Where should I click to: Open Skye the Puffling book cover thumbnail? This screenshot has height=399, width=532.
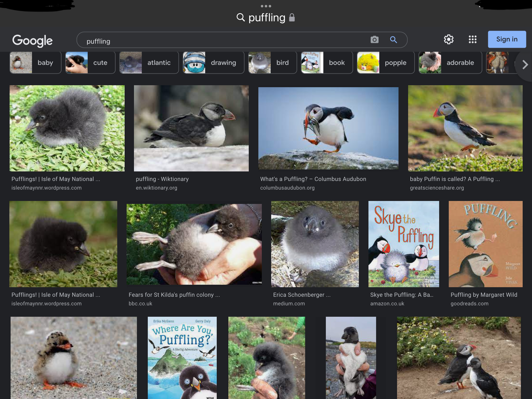click(403, 244)
